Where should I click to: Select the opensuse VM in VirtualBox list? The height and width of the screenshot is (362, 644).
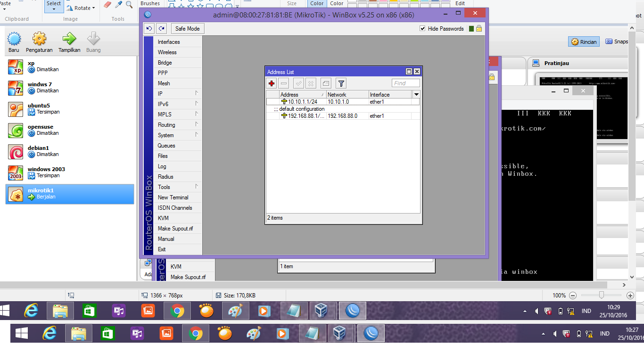pyautogui.click(x=70, y=130)
